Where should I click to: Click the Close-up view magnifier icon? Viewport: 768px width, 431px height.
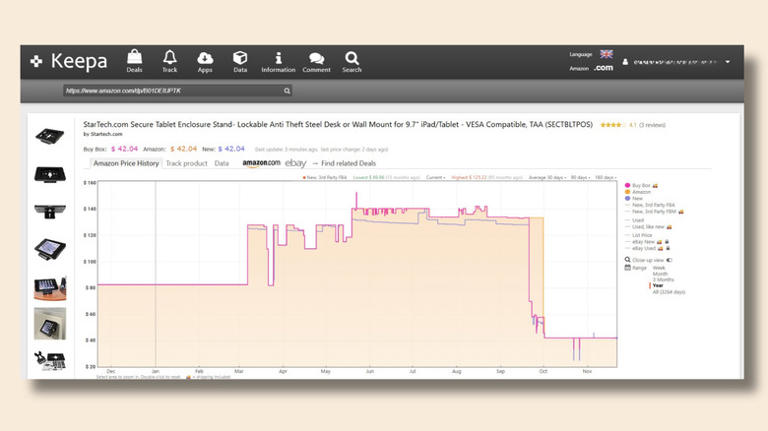pos(627,260)
